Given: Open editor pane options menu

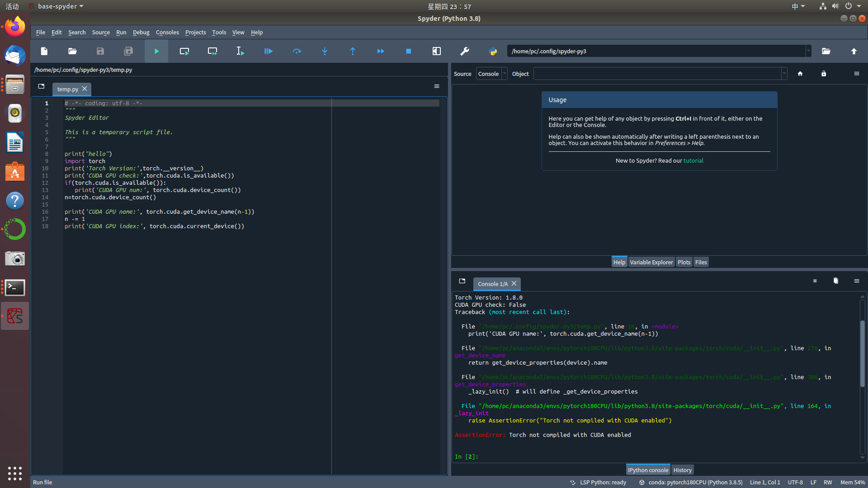Looking at the screenshot, I should (x=437, y=86).
